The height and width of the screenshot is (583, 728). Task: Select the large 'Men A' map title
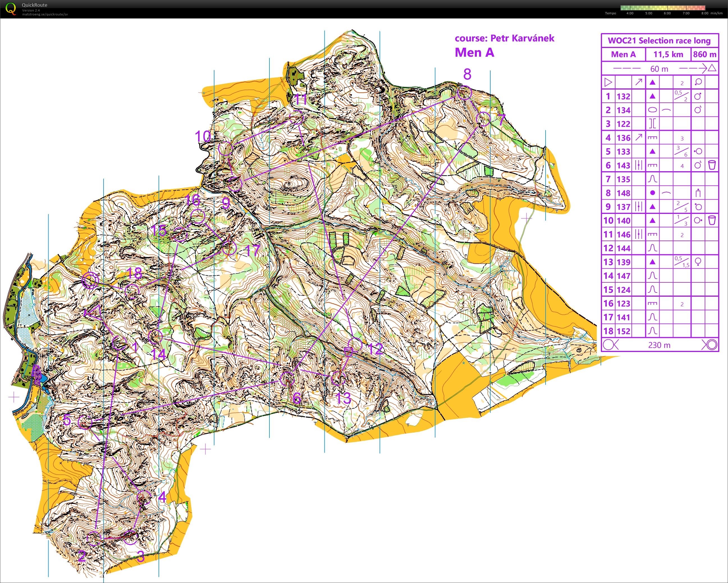pyautogui.click(x=474, y=52)
